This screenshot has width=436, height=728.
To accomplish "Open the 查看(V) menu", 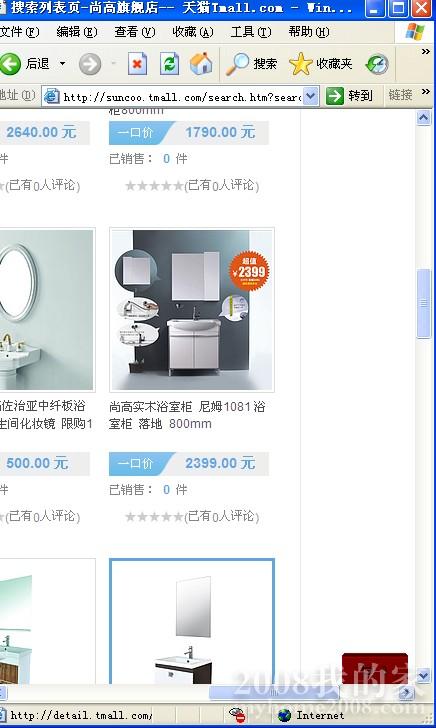I will coord(135,32).
